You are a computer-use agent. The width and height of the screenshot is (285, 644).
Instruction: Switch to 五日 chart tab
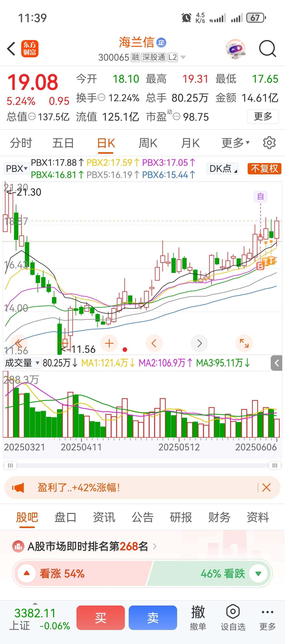tap(63, 143)
